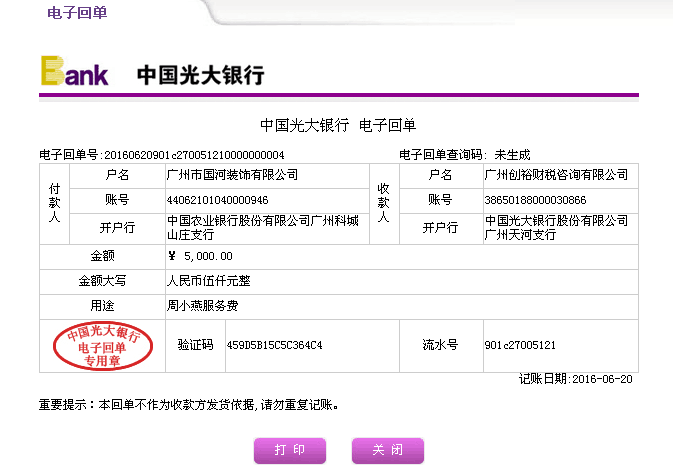Viewport: 673px width, 476px height.
Task: Click the 电子回单查询码 label
Action: (441, 155)
